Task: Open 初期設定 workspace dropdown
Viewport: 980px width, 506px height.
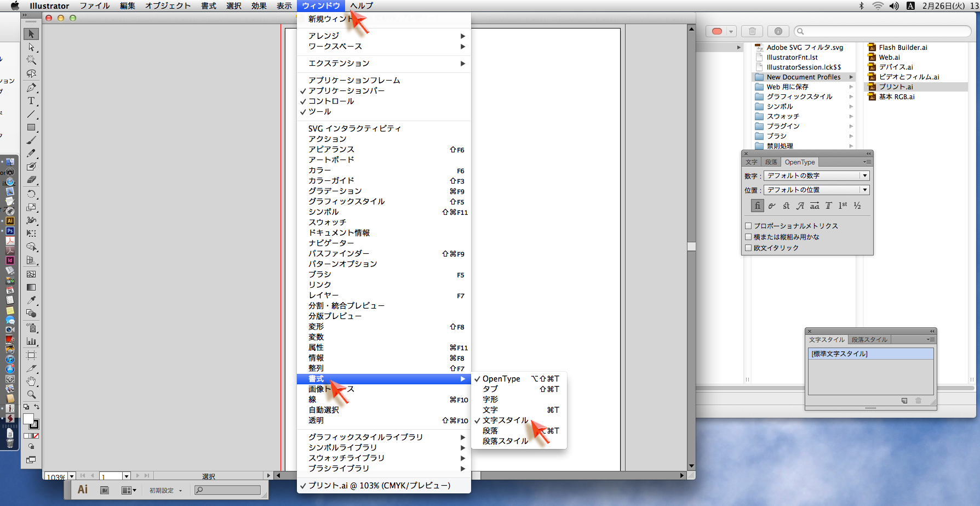Action: tap(165, 491)
